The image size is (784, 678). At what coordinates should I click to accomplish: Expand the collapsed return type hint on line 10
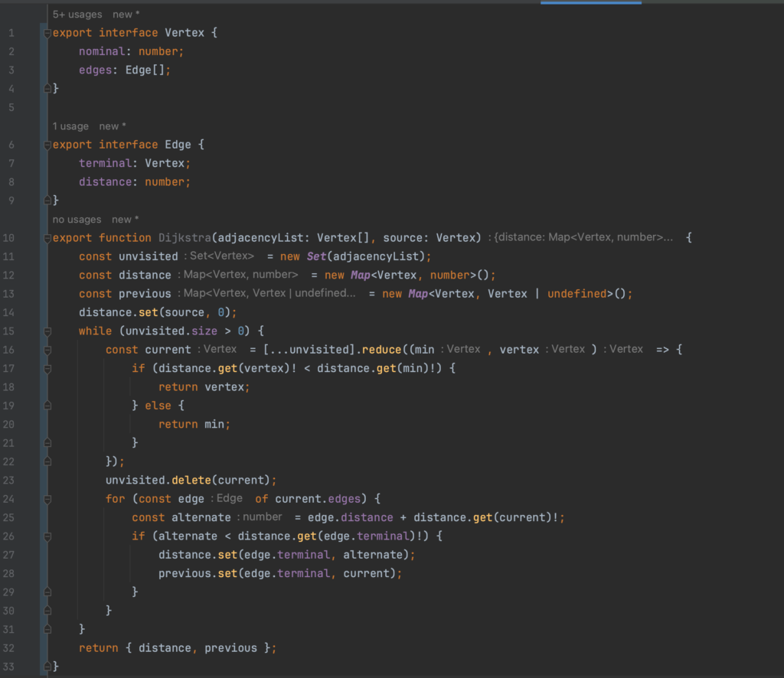pos(583,238)
